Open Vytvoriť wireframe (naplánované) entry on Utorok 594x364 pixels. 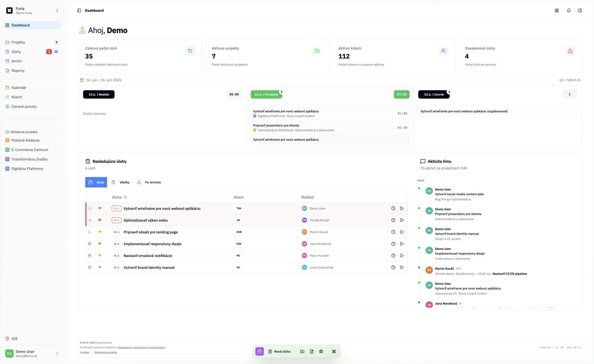pos(499,111)
